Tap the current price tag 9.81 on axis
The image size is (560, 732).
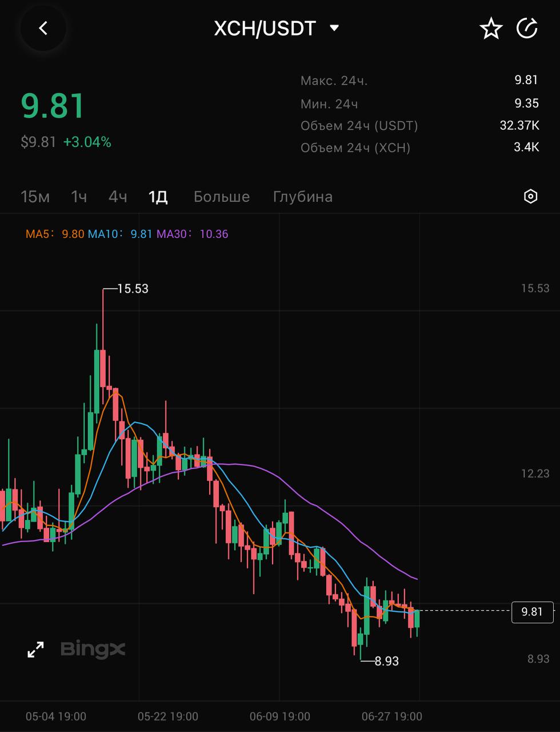click(x=533, y=612)
